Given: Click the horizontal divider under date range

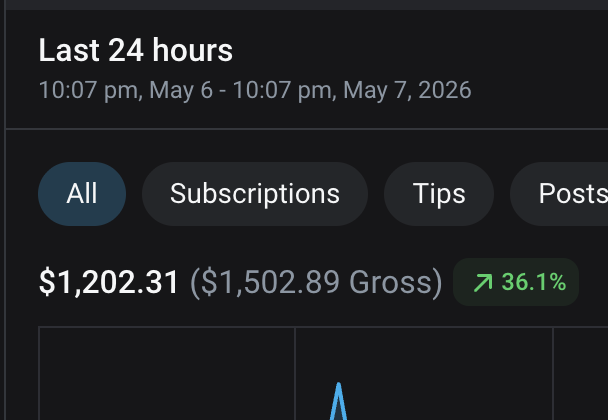Looking at the screenshot, I should pos(307,128).
